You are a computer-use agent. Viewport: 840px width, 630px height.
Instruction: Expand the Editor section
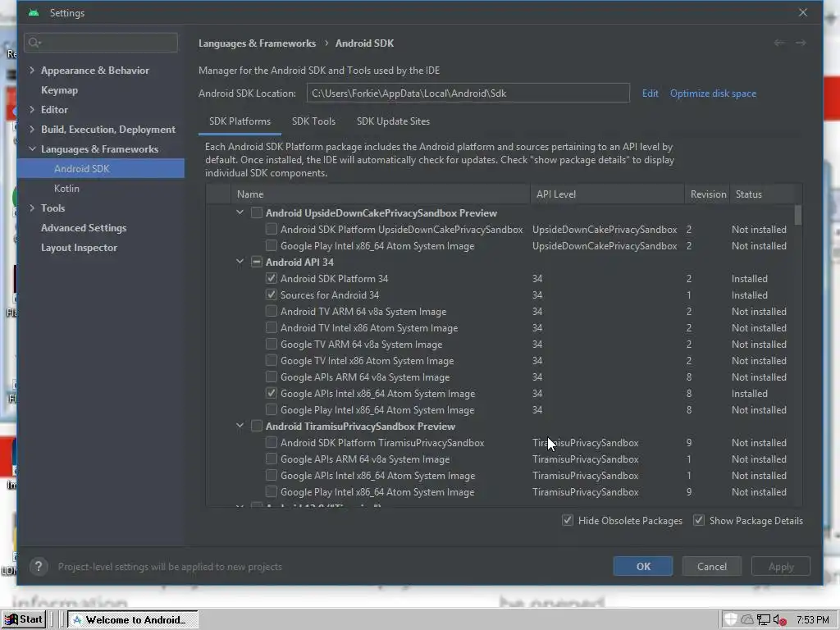coord(32,109)
